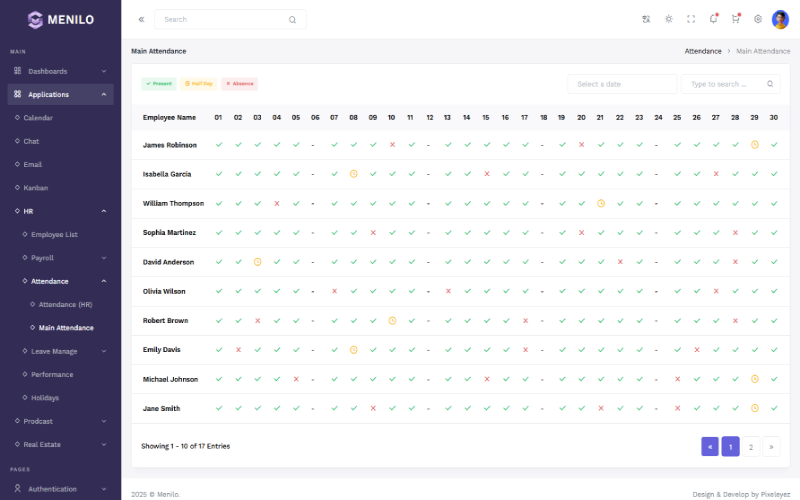The height and width of the screenshot is (500, 800).
Task: Click Emily Davis's half-day clock on day 08
Action: click(x=354, y=350)
